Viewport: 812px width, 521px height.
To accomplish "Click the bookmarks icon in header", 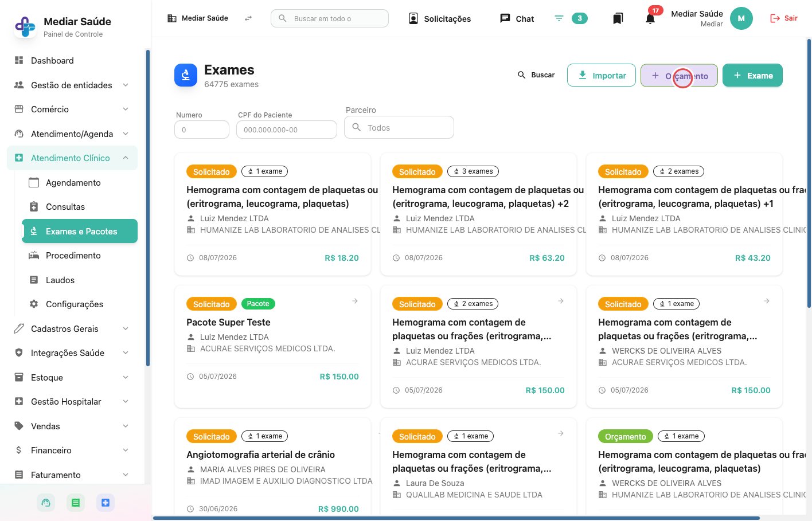I will coord(618,18).
